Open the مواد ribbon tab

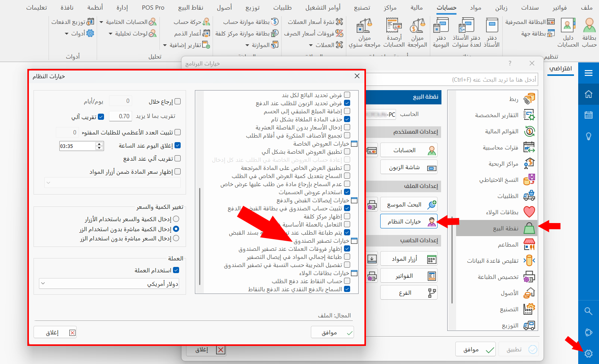[475, 7]
